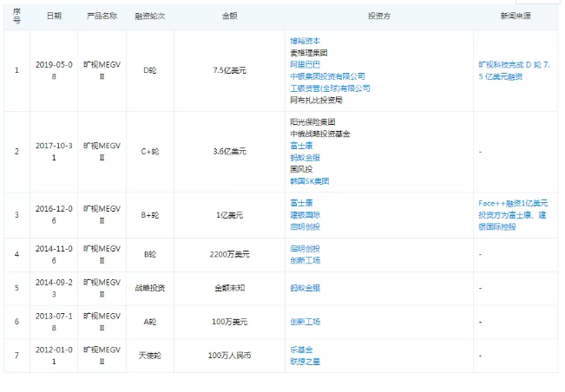This screenshot has width=565, height=392.
Task: Click 启明创投 in the B+轮 row
Action: [x=305, y=226]
